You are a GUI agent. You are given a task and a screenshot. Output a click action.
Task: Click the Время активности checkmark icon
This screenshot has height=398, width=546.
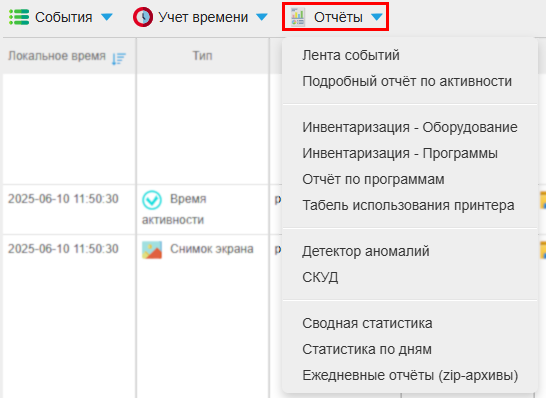[152, 200]
